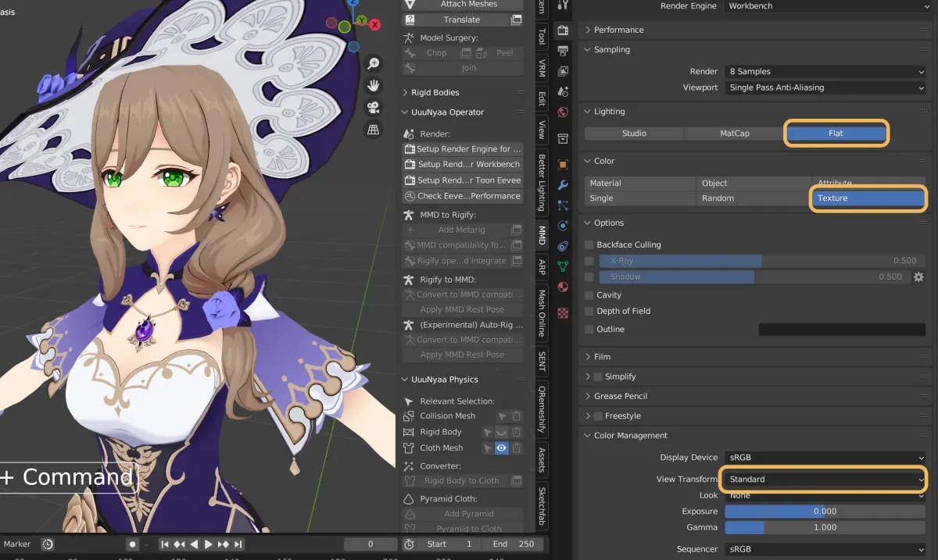
Task: Switch to the QRemeshify sidebar tab
Action: coord(542,408)
